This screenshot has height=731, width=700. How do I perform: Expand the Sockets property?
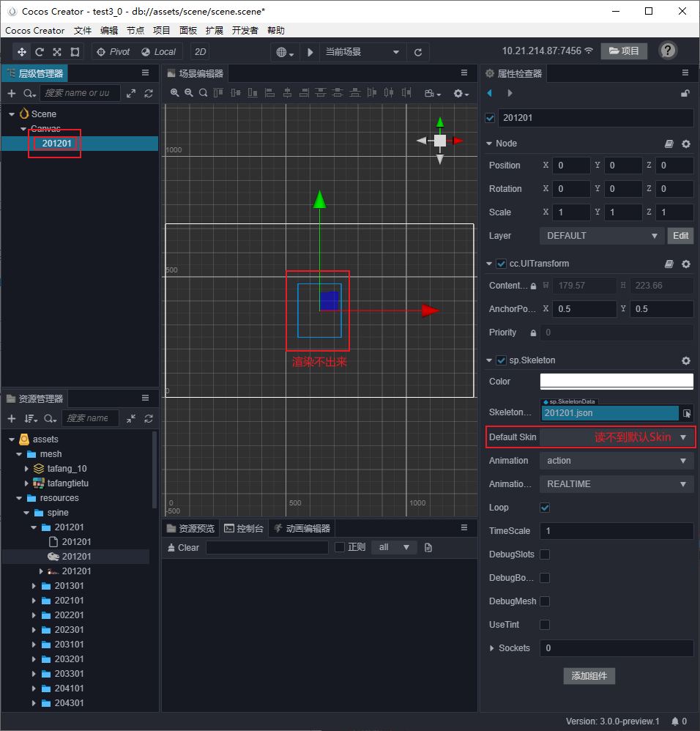491,648
